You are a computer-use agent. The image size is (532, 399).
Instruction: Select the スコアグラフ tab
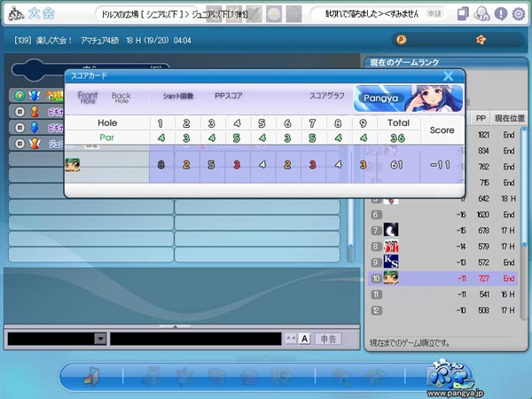click(326, 96)
